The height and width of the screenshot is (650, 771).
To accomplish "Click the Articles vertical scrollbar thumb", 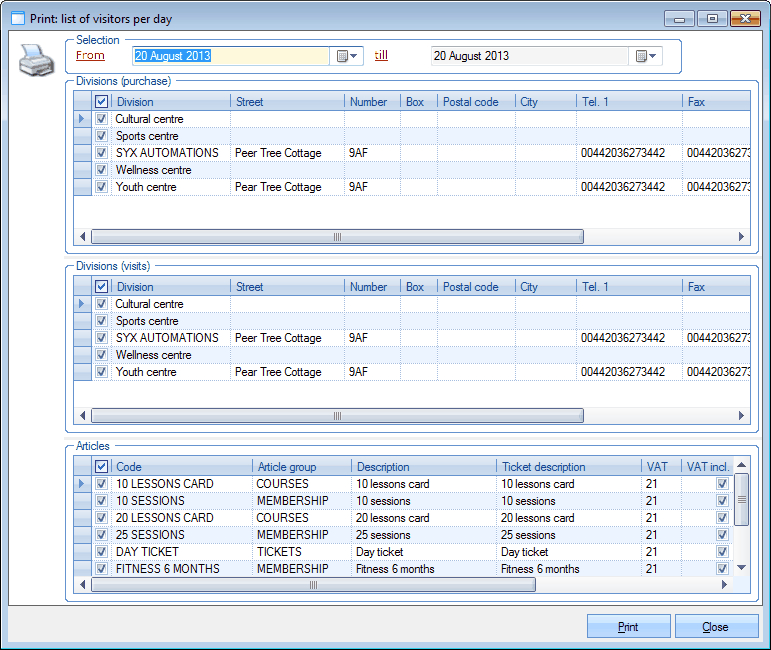I will click(x=741, y=499).
